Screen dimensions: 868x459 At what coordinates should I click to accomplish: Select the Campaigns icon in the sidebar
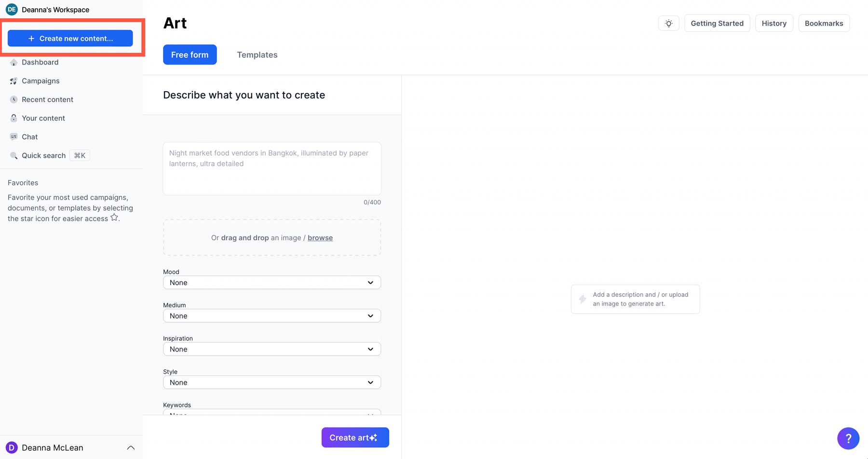coord(13,81)
